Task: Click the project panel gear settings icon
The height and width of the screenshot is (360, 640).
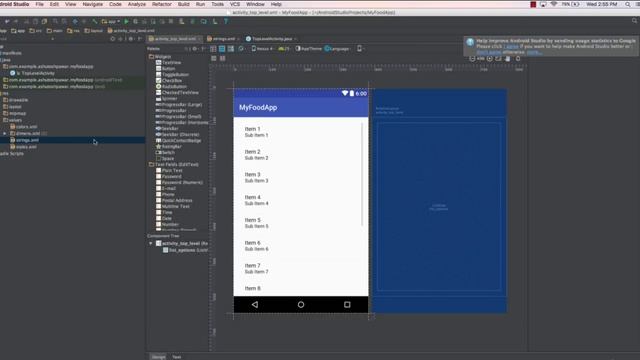Action: click(131, 39)
